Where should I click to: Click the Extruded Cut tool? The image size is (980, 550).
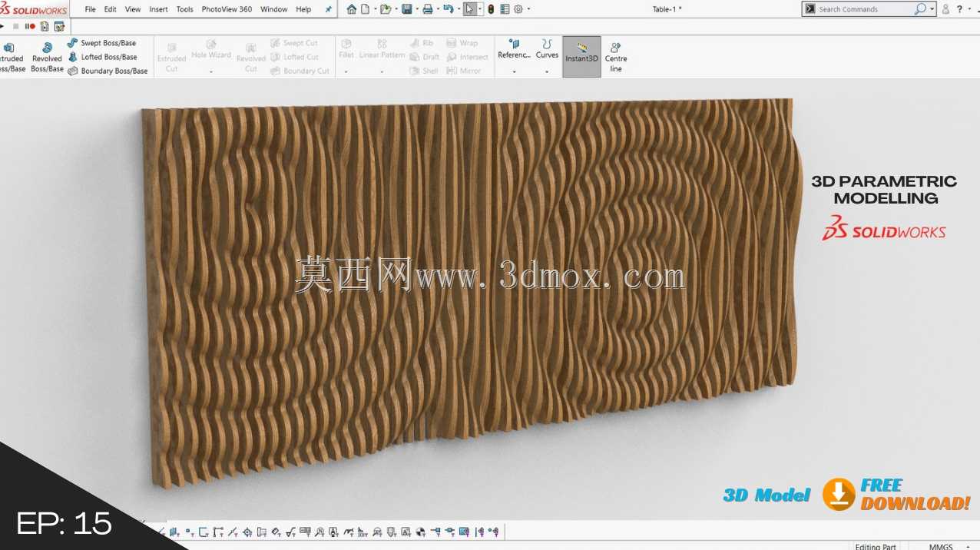(171, 58)
